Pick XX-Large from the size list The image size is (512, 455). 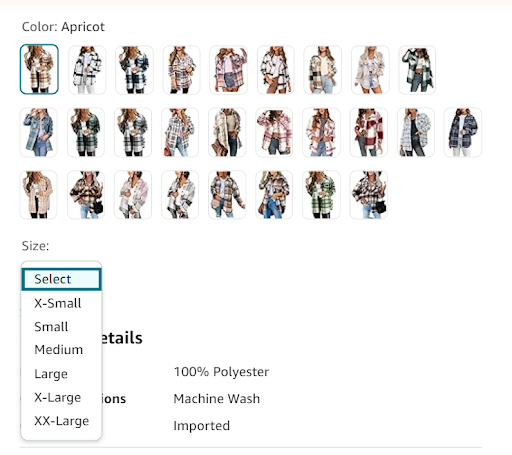61,421
